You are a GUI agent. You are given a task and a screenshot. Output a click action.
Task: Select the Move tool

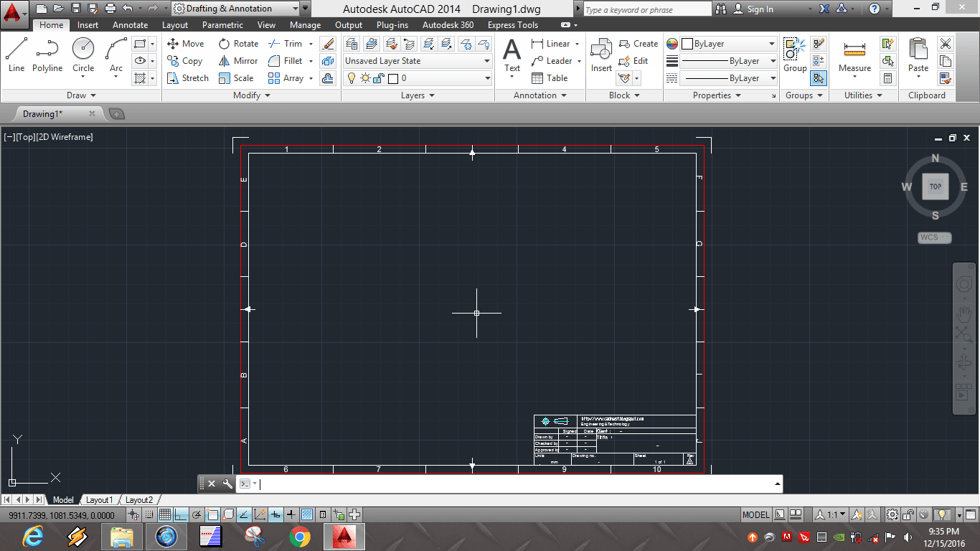[x=185, y=43]
